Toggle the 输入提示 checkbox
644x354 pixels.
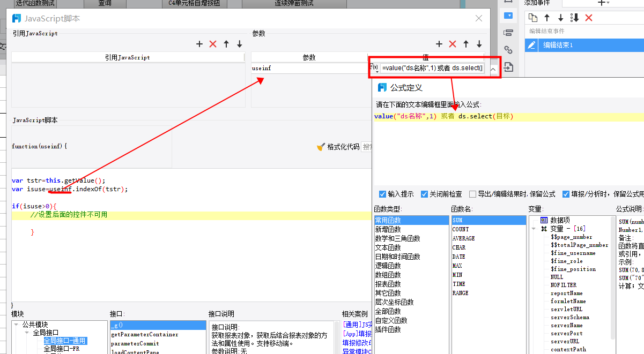[382, 194]
